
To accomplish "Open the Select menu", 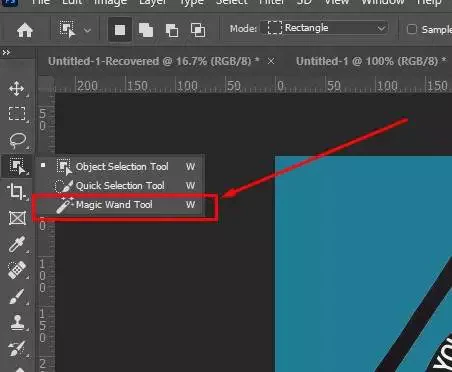I will click(x=232, y=2).
